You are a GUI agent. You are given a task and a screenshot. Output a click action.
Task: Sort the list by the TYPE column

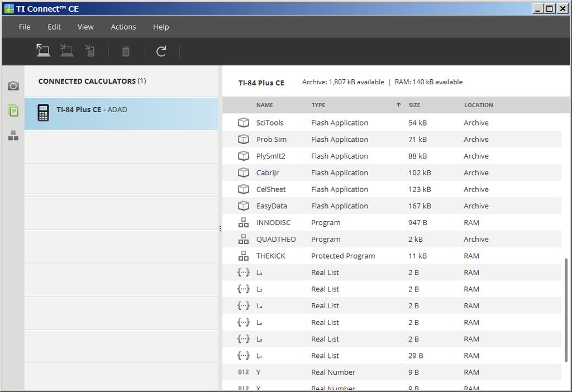pyautogui.click(x=318, y=105)
